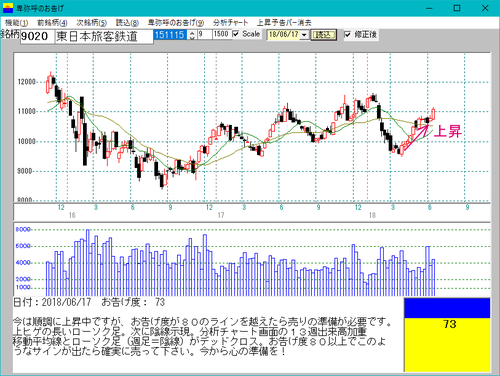This screenshot has height=376, width=500.
Task: Click the year label 18 on the time axis
Action: (x=372, y=215)
